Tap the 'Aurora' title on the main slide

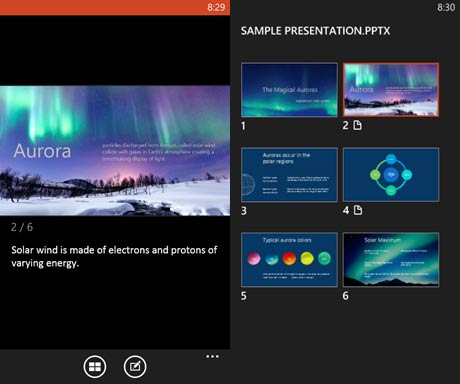(x=42, y=151)
